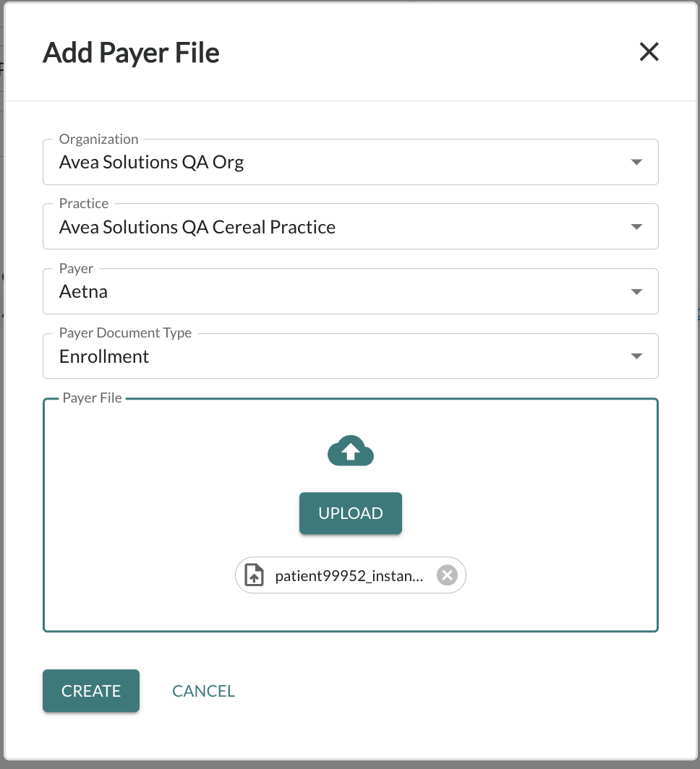This screenshot has width=700, height=769.
Task: Expand the Payer dropdown arrow
Action: pos(636,292)
